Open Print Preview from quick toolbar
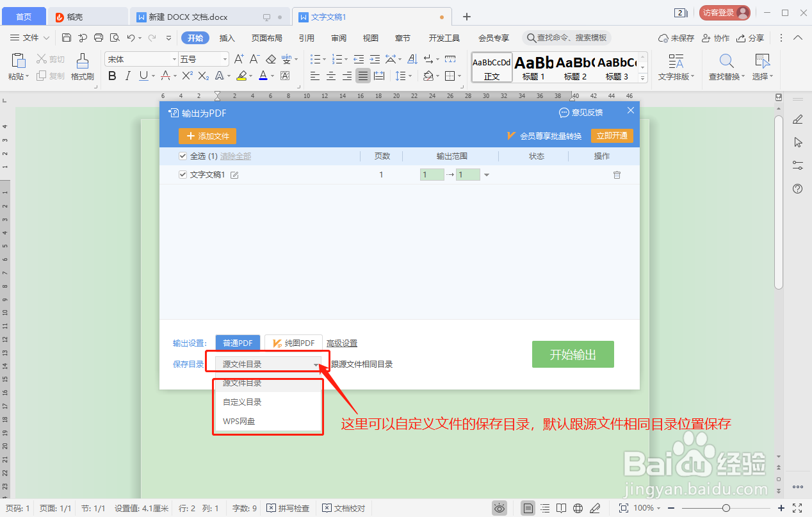The height and width of the screenshot is (517, 812). point(115,38)
